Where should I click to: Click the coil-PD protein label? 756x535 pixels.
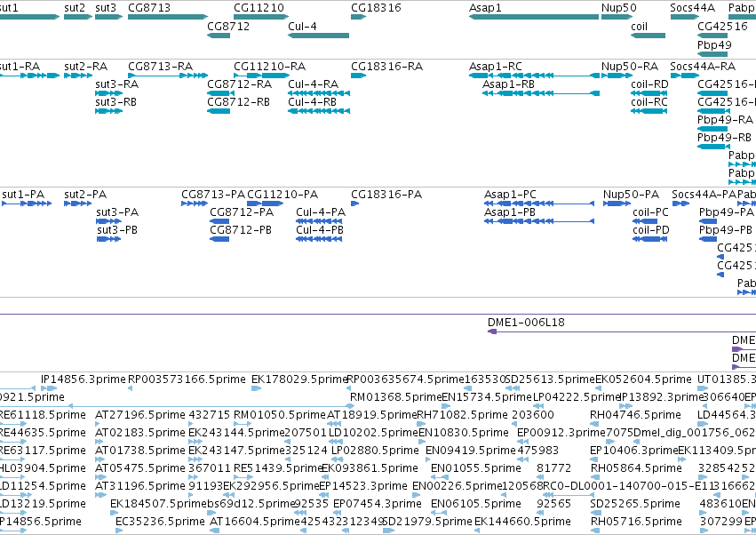[651, 230]
